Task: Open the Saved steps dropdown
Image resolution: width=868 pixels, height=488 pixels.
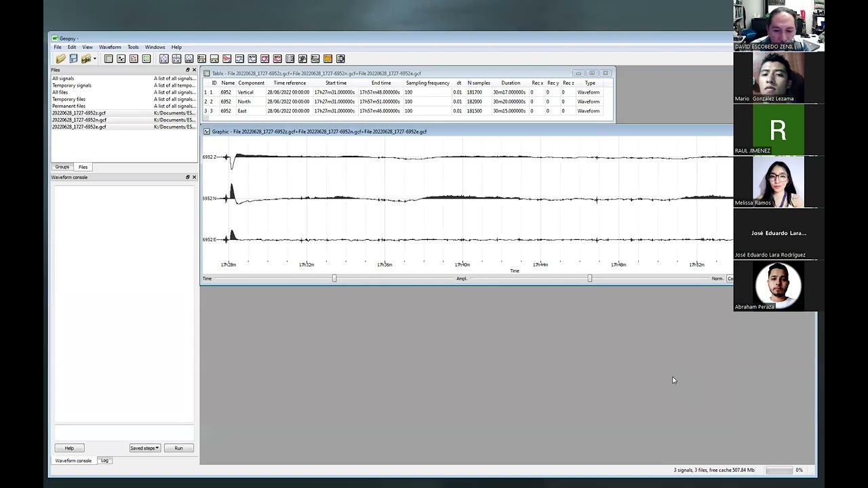Action: pyautogui.click(x=145, y=448)
